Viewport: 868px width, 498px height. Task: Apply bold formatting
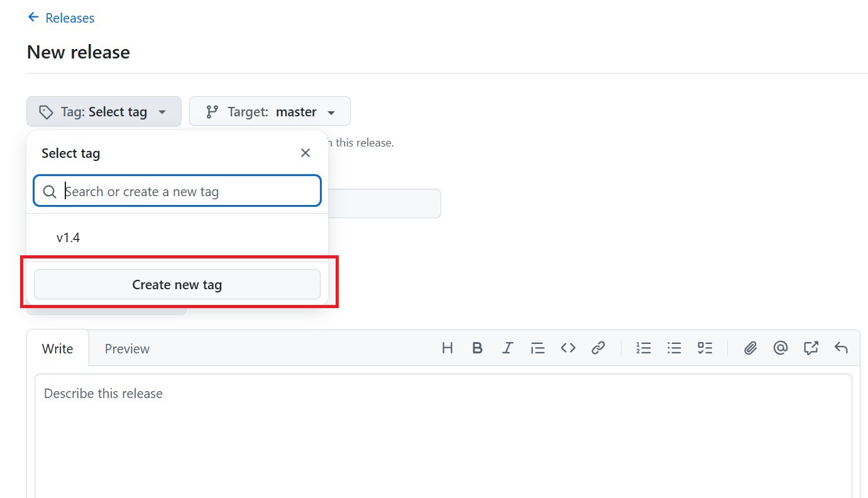tap(478, 348)
